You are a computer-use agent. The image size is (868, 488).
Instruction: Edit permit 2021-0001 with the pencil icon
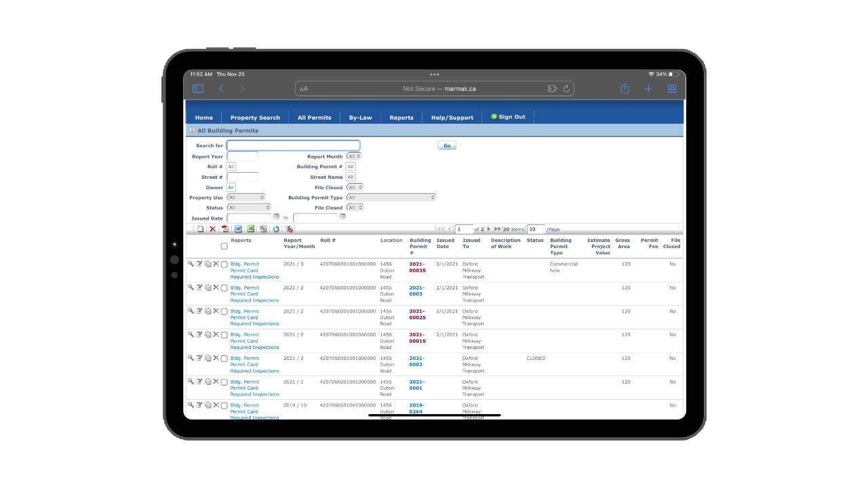[199, 381]
